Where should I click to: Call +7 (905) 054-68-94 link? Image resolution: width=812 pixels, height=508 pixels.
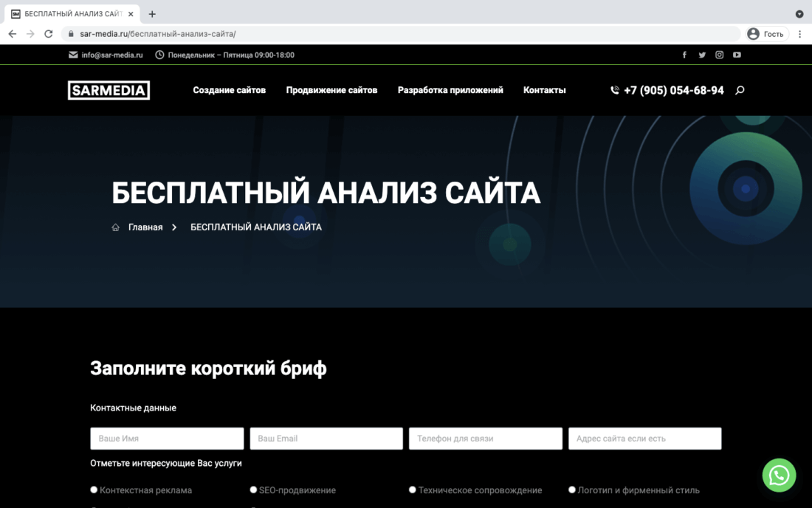coord(674,90)
